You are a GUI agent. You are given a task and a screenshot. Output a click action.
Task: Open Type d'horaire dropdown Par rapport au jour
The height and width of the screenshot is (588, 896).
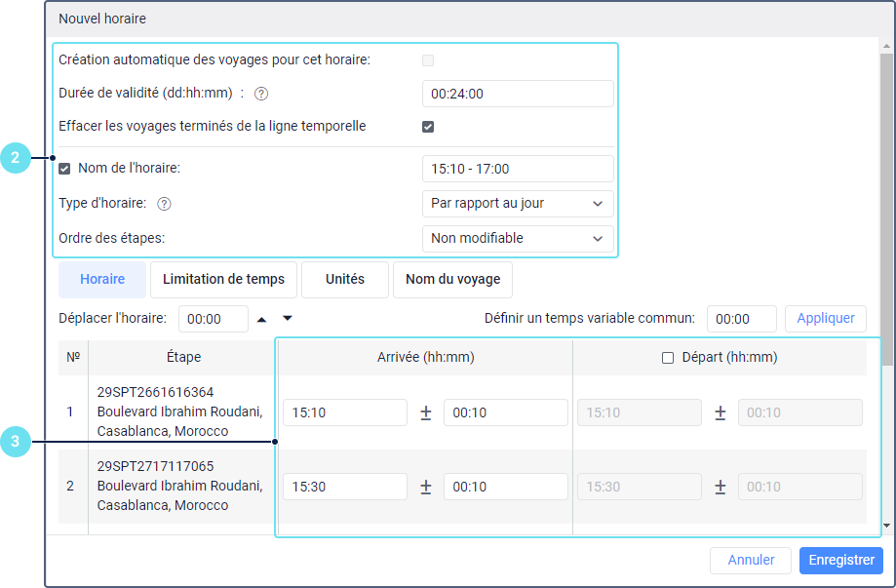tap(518, 204)
